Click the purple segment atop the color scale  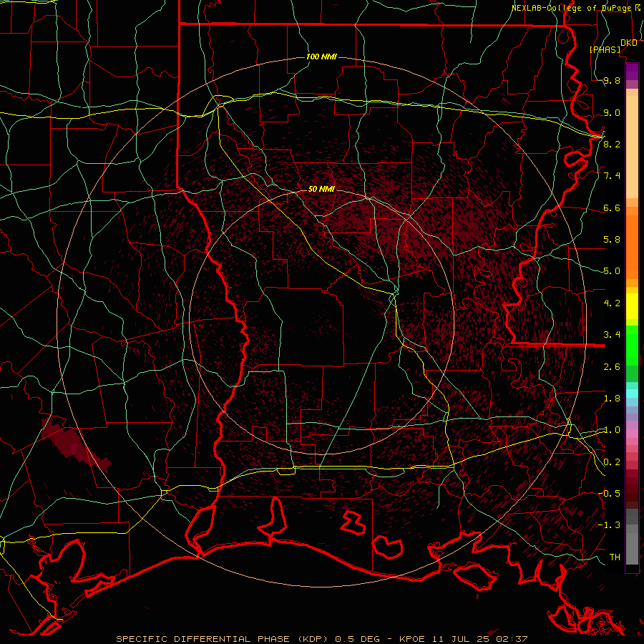pyautogui.click(x=632, y=72)
